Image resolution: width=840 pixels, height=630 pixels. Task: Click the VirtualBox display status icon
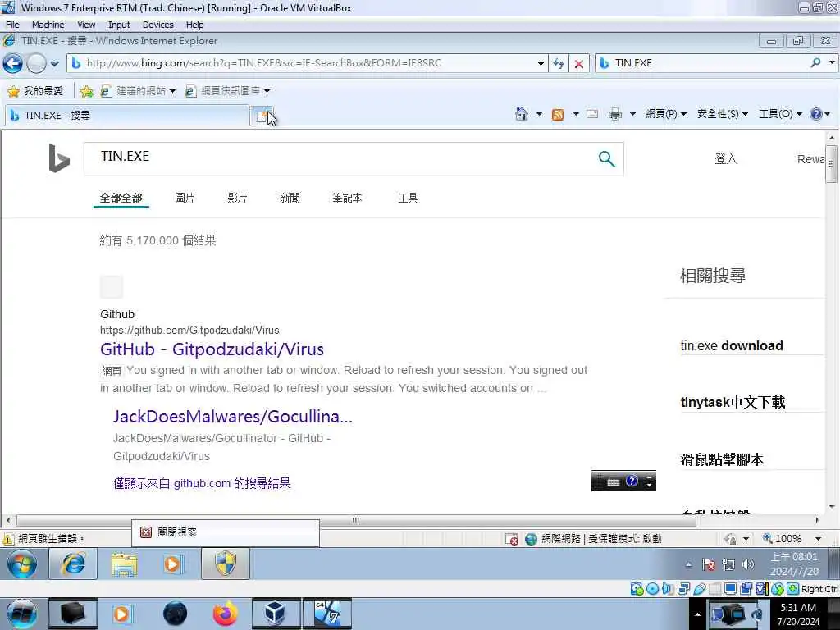[730, 589]
